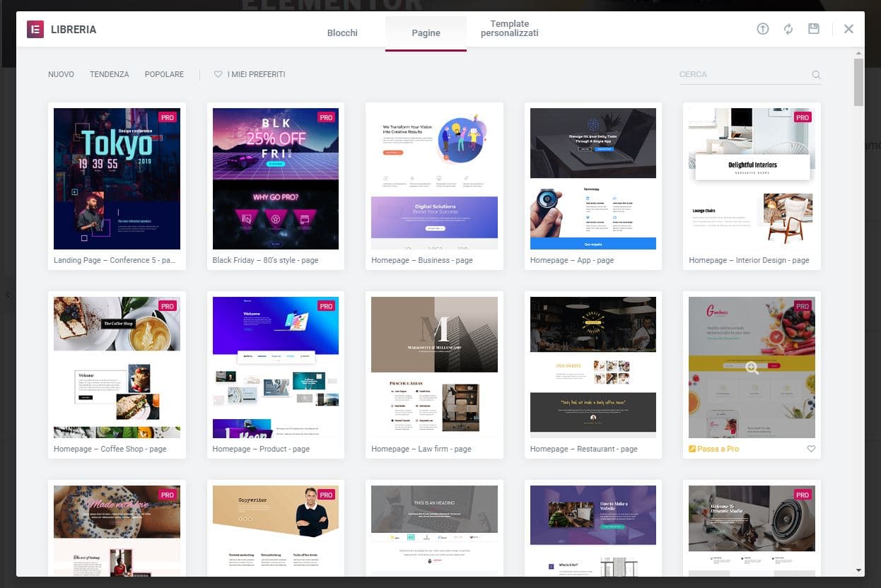Open the Made with love donut thumbnail
Image resolution: width=881 pixels, height=588 pixels.
point(117,531)
